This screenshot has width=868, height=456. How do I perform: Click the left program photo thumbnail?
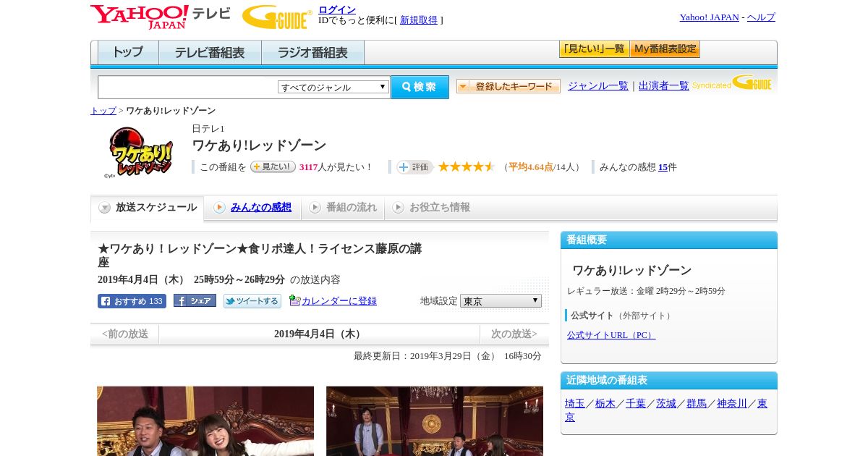click(205, 421)
